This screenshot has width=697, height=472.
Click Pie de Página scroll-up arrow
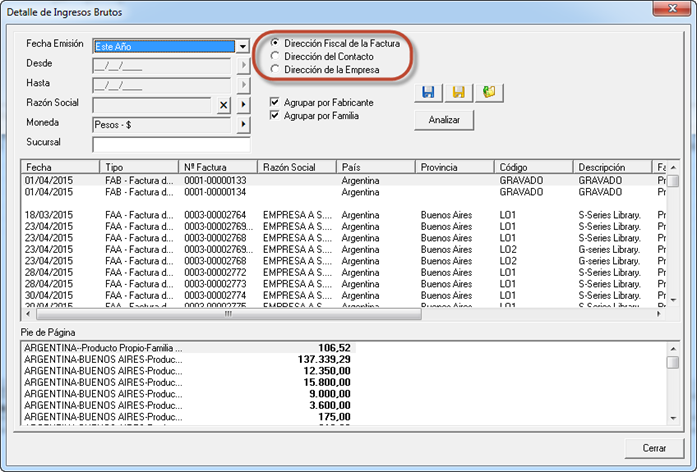click(673, 349)
